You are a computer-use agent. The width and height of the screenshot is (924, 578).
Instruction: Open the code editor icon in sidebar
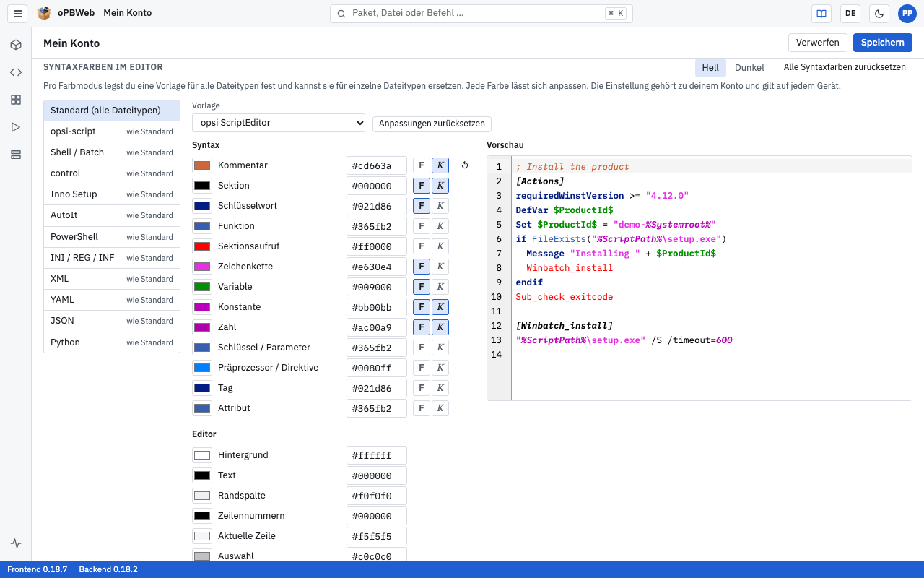click(16, 72)
